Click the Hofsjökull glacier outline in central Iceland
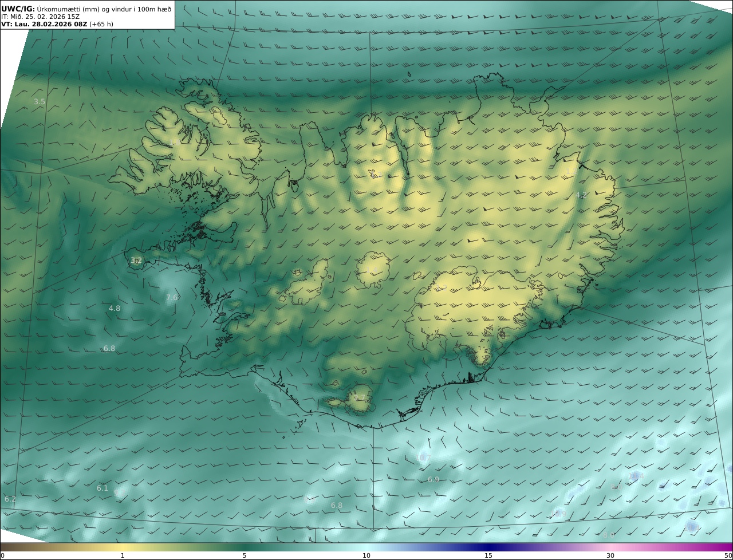The image size is (733, 560). pos(373,269)
